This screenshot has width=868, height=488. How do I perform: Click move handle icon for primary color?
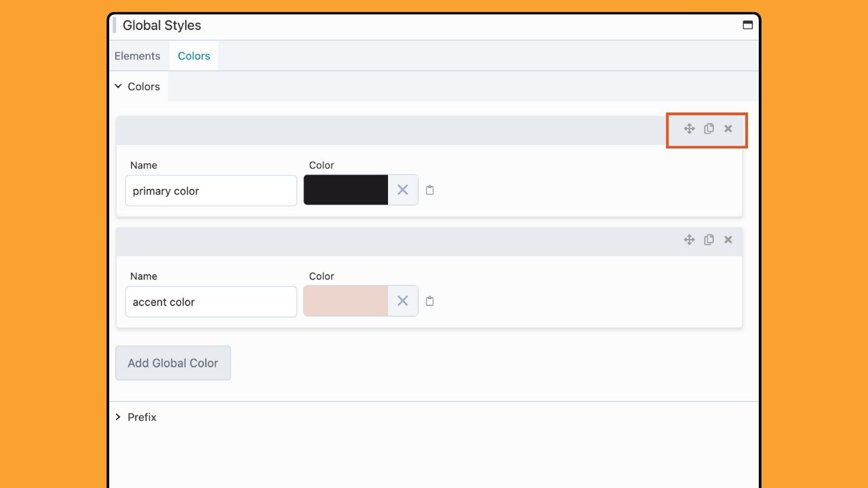(689, 129)
